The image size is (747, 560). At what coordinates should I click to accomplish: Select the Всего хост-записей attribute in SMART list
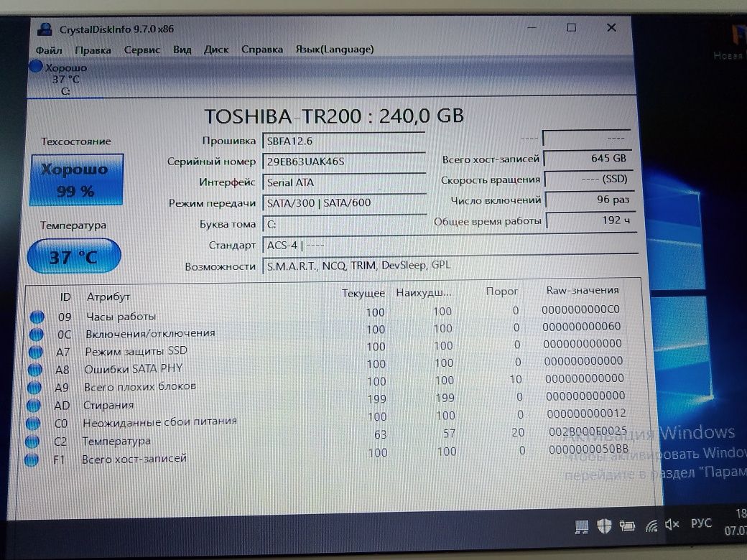tap(134, 459)
